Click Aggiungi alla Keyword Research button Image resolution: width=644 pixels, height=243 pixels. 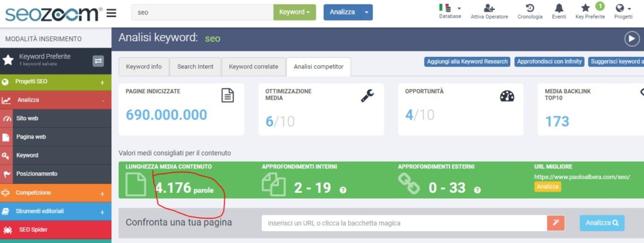click(468, 61)
